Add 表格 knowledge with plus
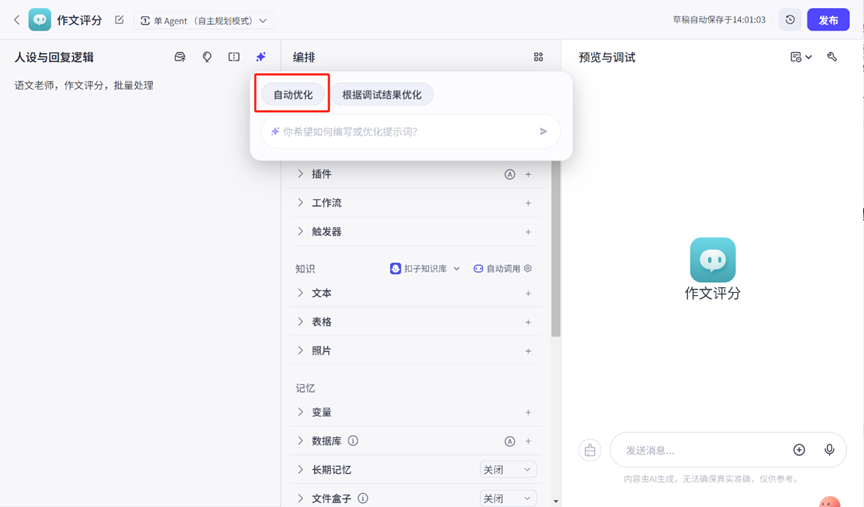Image resolution: width=864 pixels, height=507 pixels. click(528, 322)
